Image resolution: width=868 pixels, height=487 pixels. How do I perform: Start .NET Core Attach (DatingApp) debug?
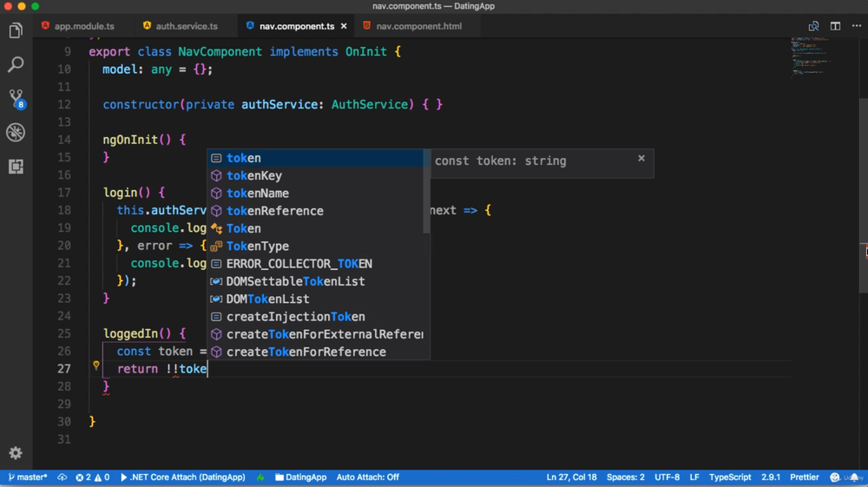click(182, 477)
